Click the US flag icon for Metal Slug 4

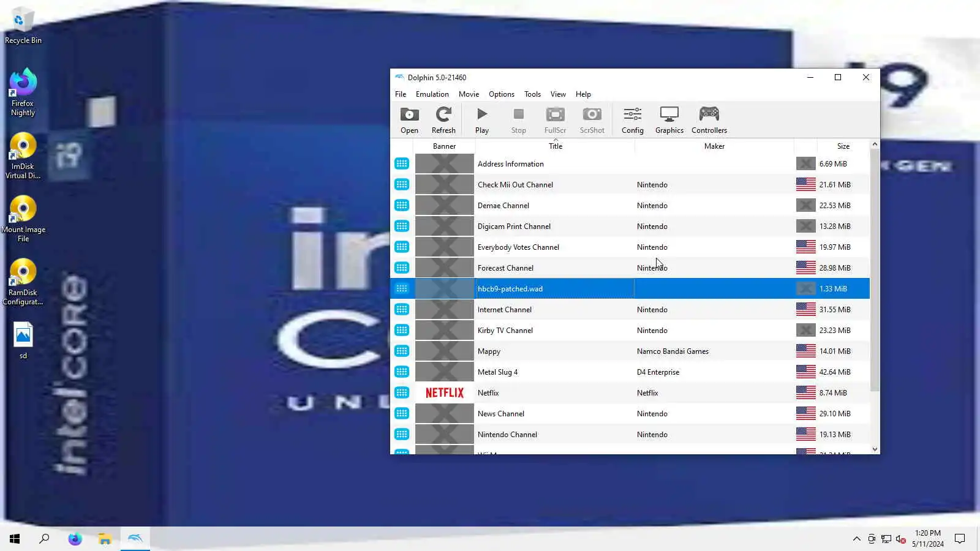click(x=805, y=372)
